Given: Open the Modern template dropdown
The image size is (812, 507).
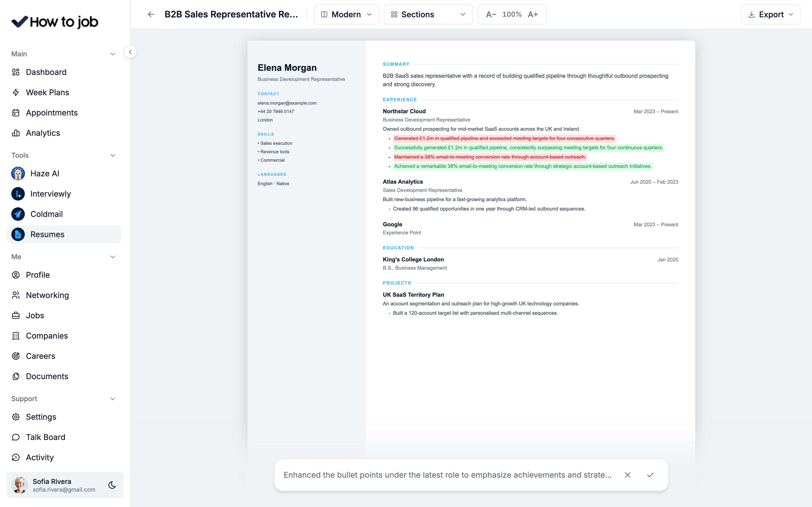Looking at the screenshot, I should point(347,14).
